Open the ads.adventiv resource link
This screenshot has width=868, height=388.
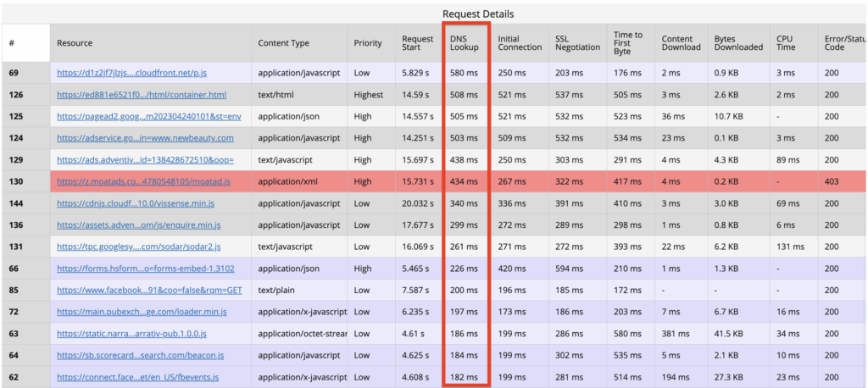[x=145, y=160]
